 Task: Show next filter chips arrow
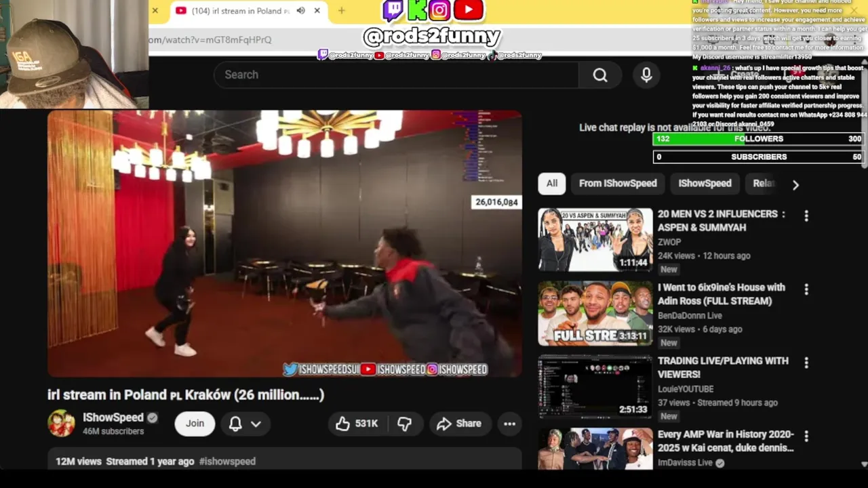click(795, 184)
